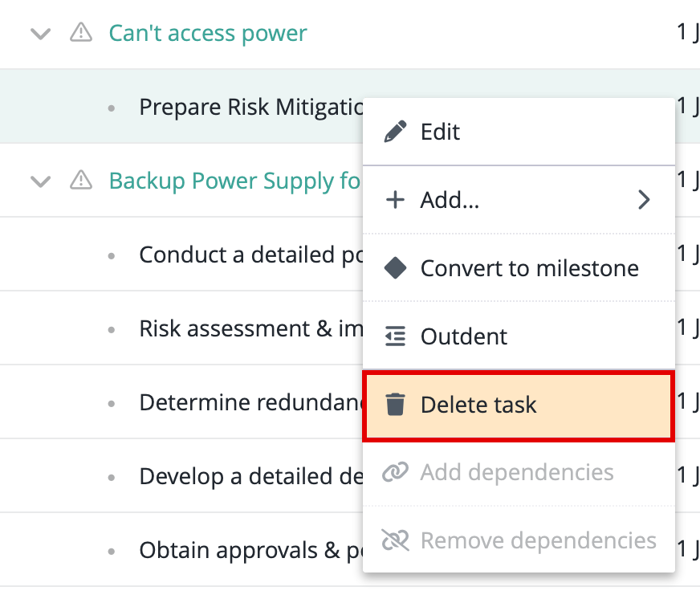
Task: Open the Add submenu arrow
Action: click(x=643, y=200)
